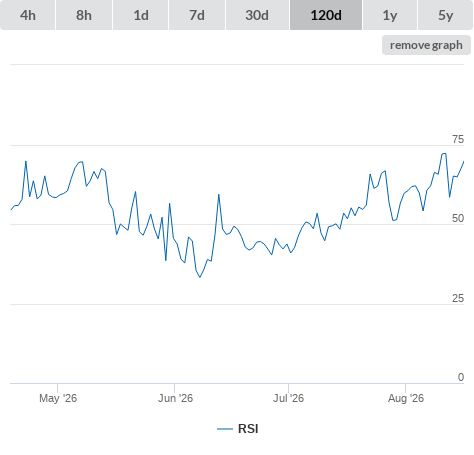Screen dimensions: 474x455
Task: Click the blue RSI legend line swatch
Action: point(225,429)
